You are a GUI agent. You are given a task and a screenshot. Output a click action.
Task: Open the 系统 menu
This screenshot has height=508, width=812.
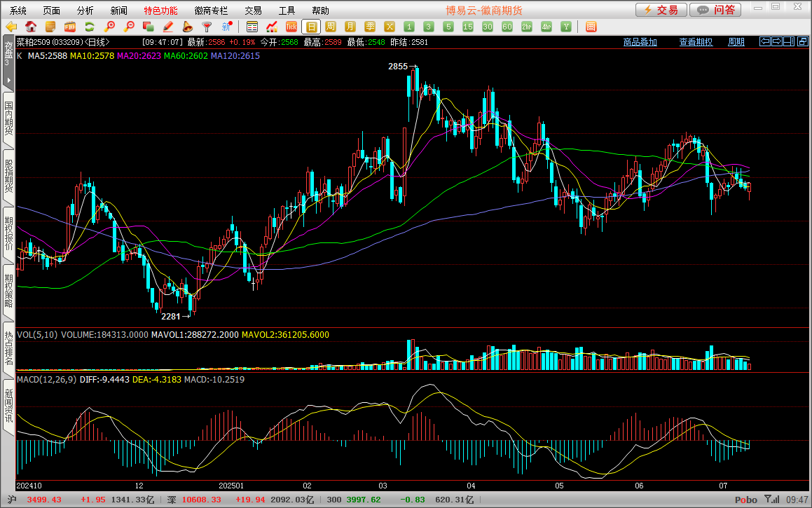pyautogui.click(x=18, y=11)
